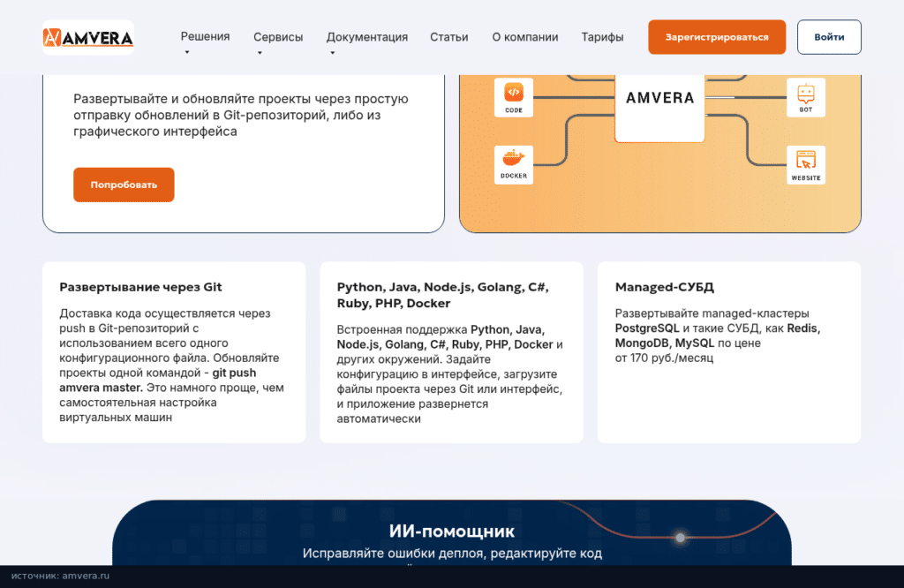Go to the Статьи page
This screenshot has height=588, width=904.
(x=449, y=37)
